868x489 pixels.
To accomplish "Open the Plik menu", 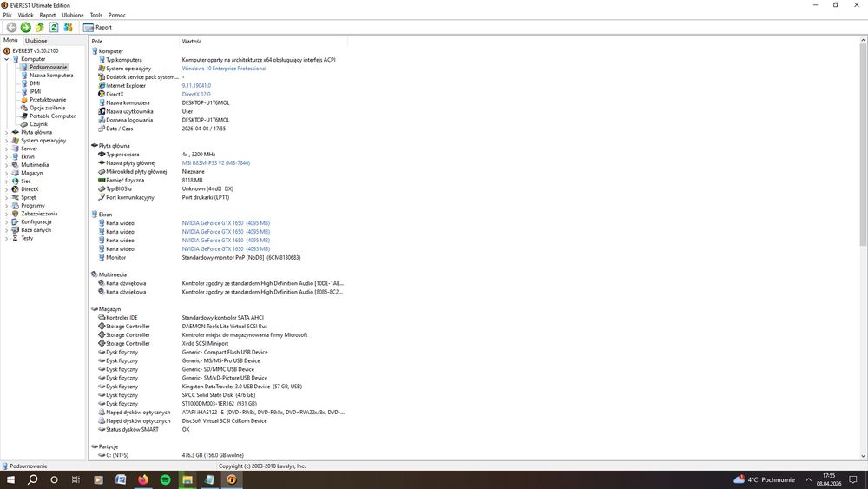I will click(x=7, y=15).
